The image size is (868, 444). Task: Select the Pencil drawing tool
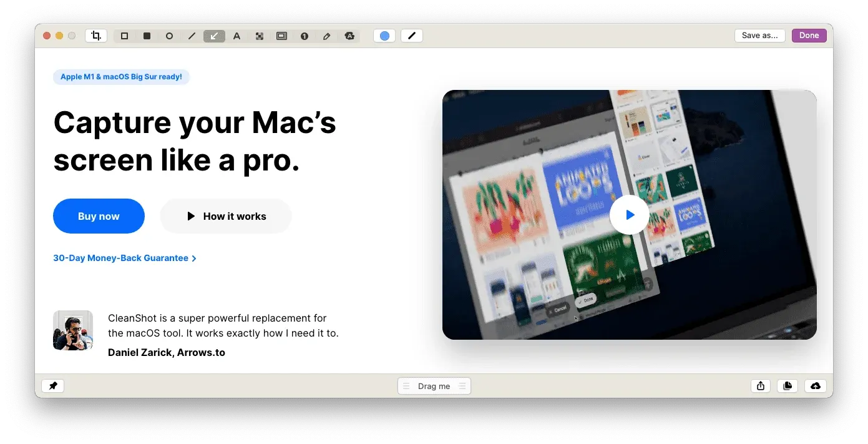click(326, 36)
